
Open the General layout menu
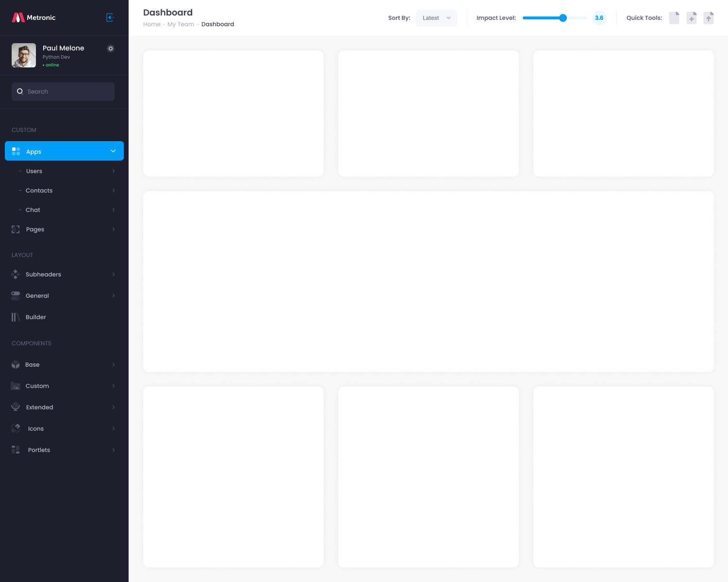coord(37,296)
